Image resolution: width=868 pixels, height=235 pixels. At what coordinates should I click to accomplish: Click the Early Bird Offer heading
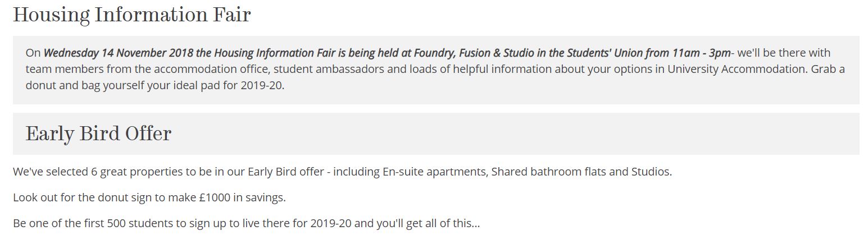[98, 134]
